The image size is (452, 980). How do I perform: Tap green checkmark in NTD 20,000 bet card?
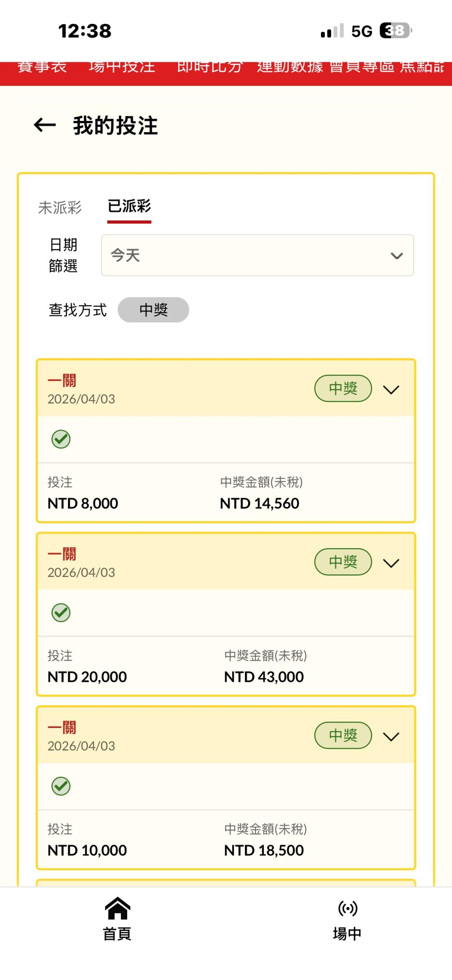click(x=61, y=613)
